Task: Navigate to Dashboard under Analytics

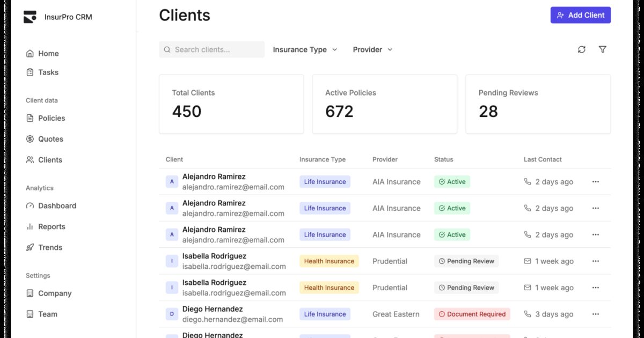Action: click(57, 206)
